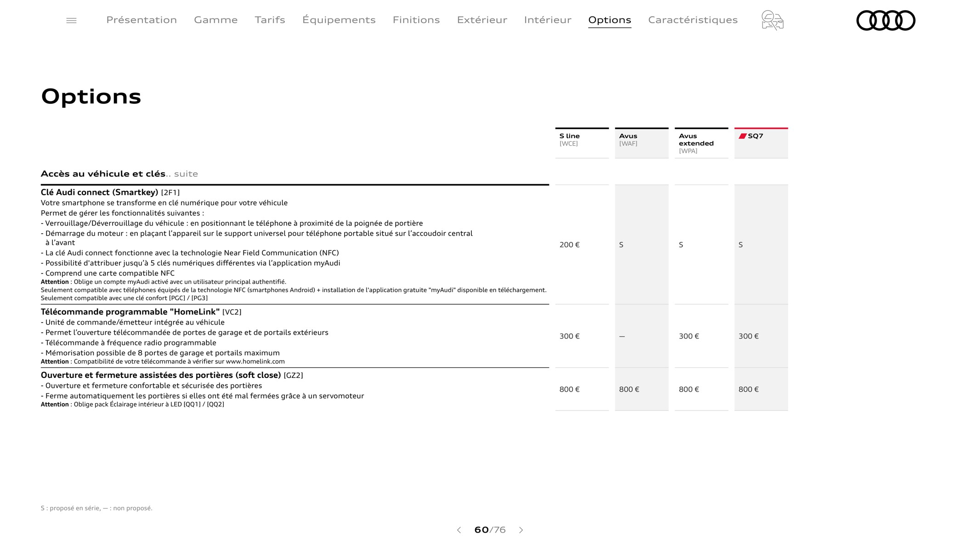
Task: Click 'Ferme automatiquement les portières' line
Action: pyautogui.click(x=202, y=396)
